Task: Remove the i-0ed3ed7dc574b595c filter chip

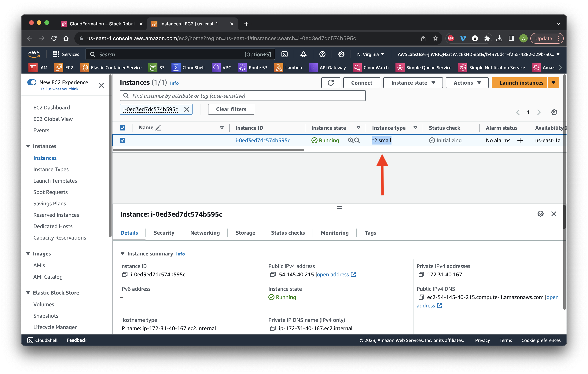Action: pyautogui.click(x=187, y=109)
